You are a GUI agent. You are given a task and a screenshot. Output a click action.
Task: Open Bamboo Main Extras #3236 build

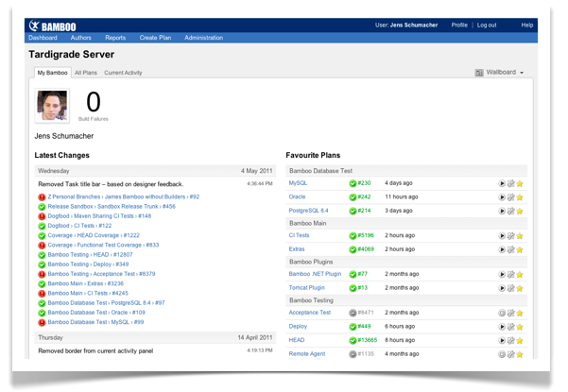tap(85, 283)
